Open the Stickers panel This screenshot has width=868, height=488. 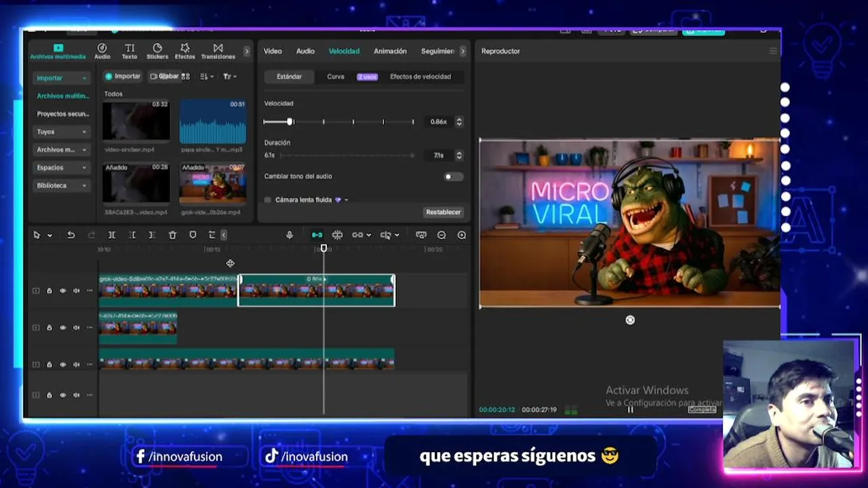coord(157,52)
